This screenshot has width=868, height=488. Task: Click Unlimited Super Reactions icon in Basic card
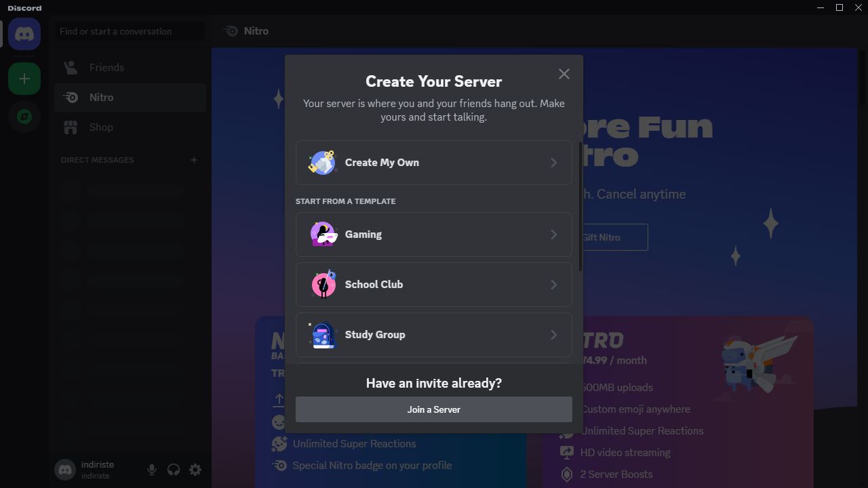click(x=279, y=444)
